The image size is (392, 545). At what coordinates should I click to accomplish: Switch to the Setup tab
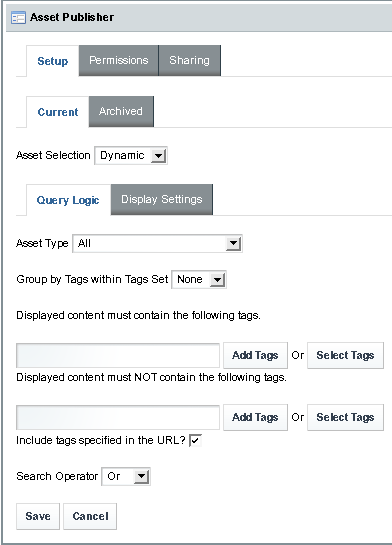tap(53, 61)
